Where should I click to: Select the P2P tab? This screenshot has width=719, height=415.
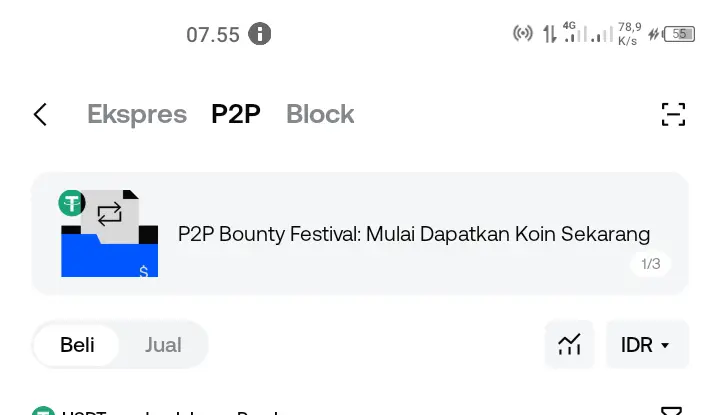pos(236,114)
